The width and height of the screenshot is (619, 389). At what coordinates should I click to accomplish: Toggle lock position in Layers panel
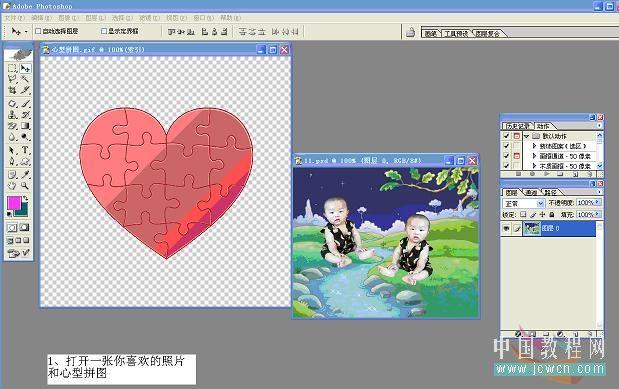[x=542, y=214]
